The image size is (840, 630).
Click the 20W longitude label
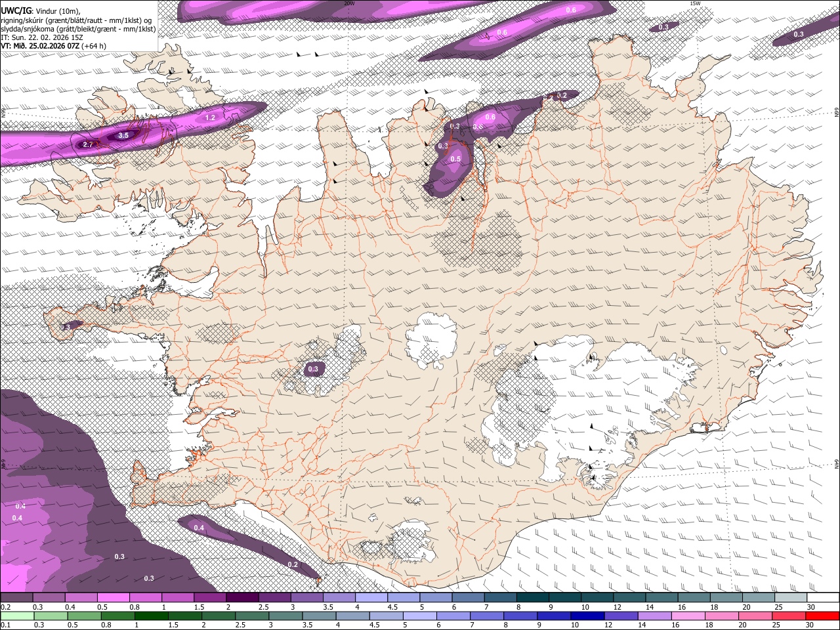click(x=349, y=3)
